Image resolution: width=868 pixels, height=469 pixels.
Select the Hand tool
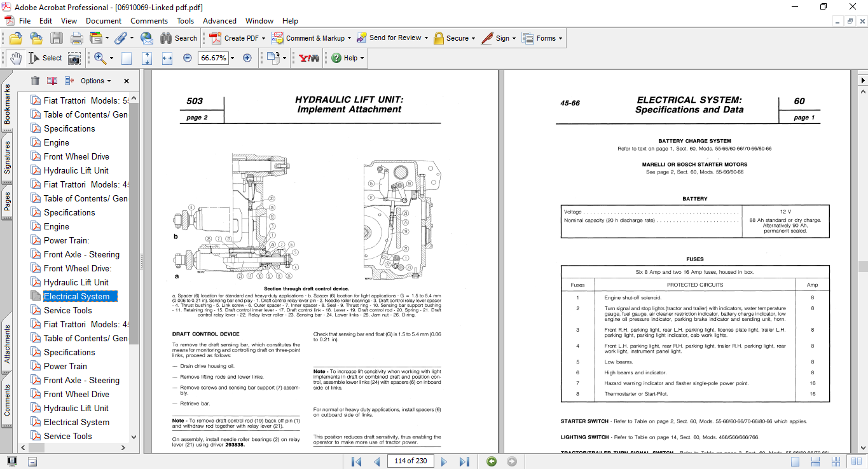[15, 58]
